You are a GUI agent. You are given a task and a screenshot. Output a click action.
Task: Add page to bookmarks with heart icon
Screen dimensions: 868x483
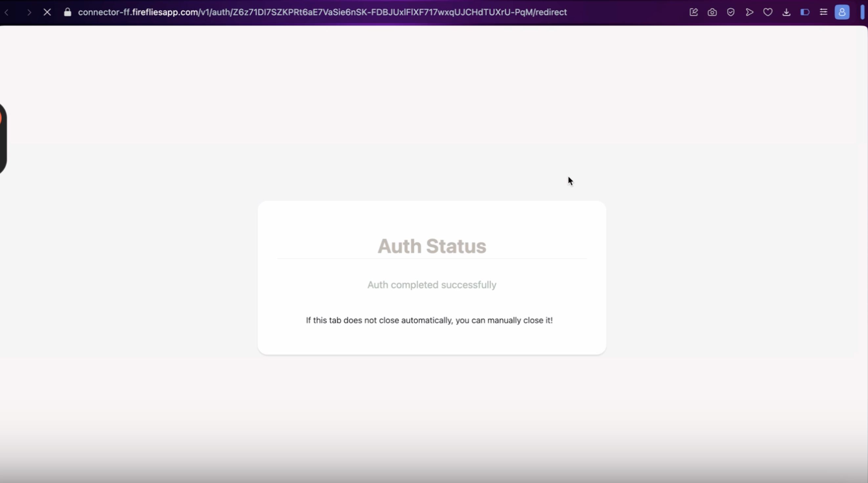[x=768, y=12]
